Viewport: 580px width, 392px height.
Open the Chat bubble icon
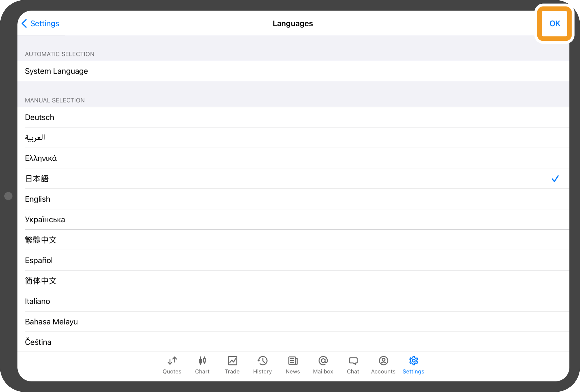click(x=353, y=361)
